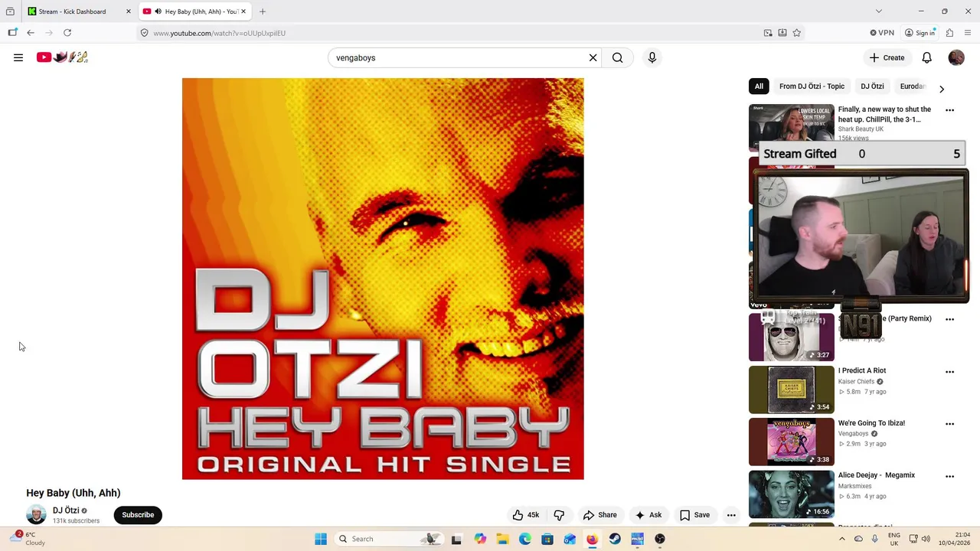980x551 pixels.
Task: Run the search with magnifier button
Action: [x=617, y=57]
